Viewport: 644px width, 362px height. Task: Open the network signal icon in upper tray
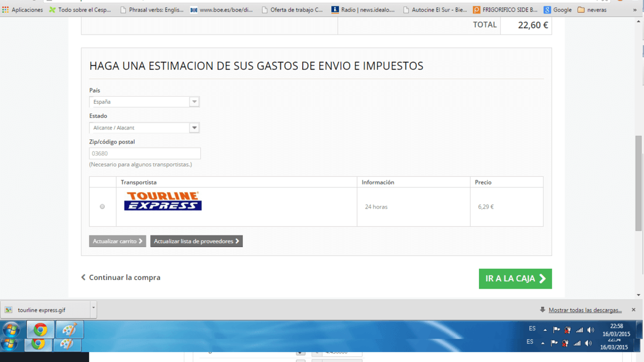click(x=579, y=330)
